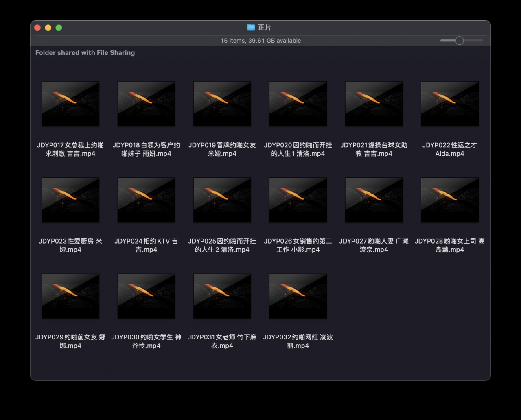Screen dimensions: 521x420
Task: Click the JDYP028 file name label
Action: pos(450,245)
